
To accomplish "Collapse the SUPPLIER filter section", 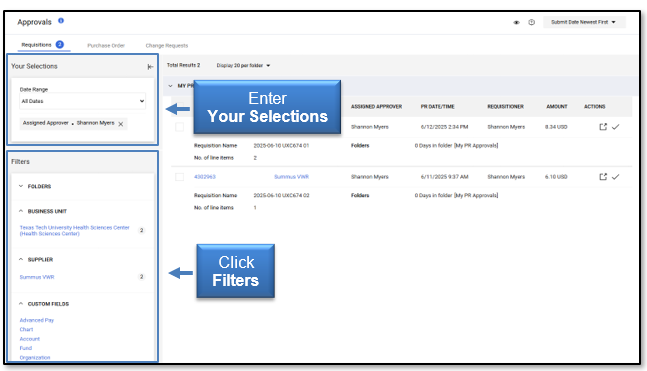I will pyautogui.click(x=21, y=259).
